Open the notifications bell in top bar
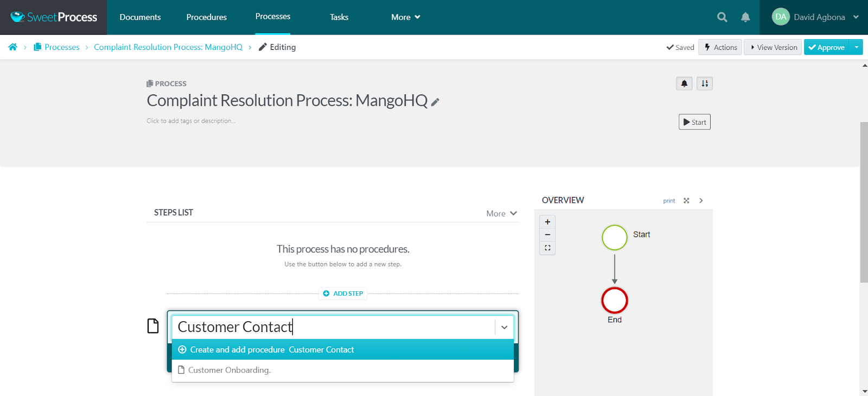This screenshot has height=396, width=868. click(x=745, y=17)
